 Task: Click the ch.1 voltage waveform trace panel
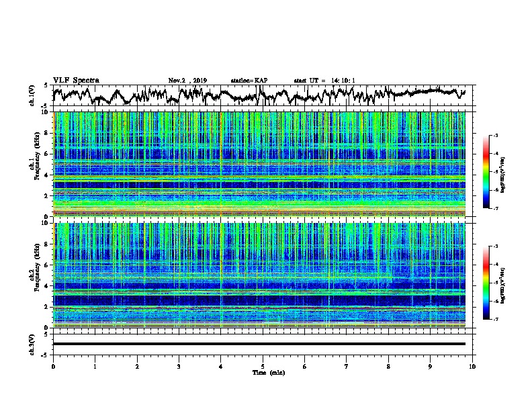tap(263, 95)
